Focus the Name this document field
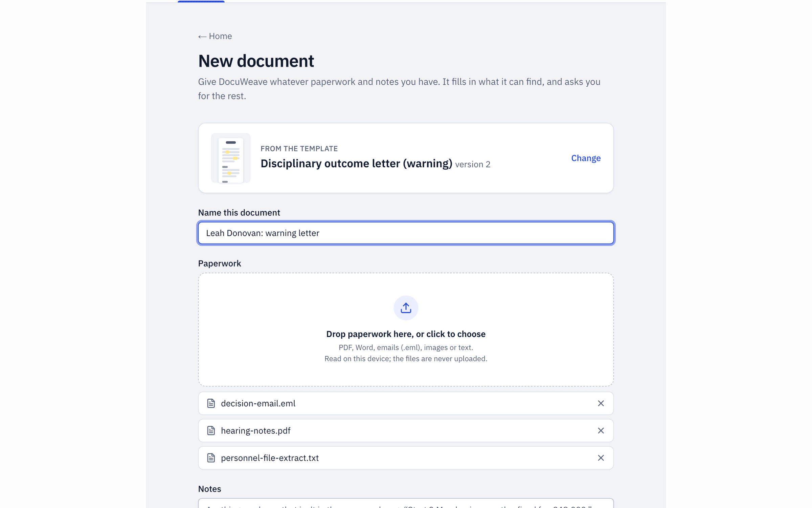This screenshot has height=508, width=812. coord(406,233)
